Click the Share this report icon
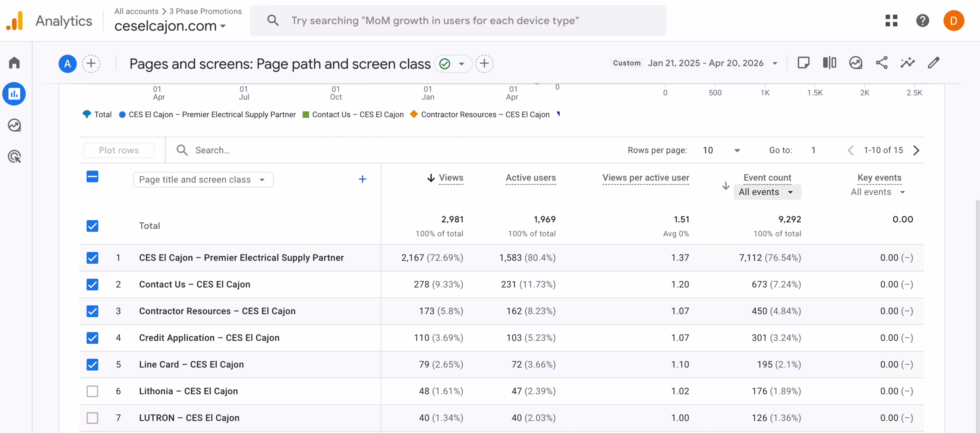The image size is (980, 433). tap(882, 63)
